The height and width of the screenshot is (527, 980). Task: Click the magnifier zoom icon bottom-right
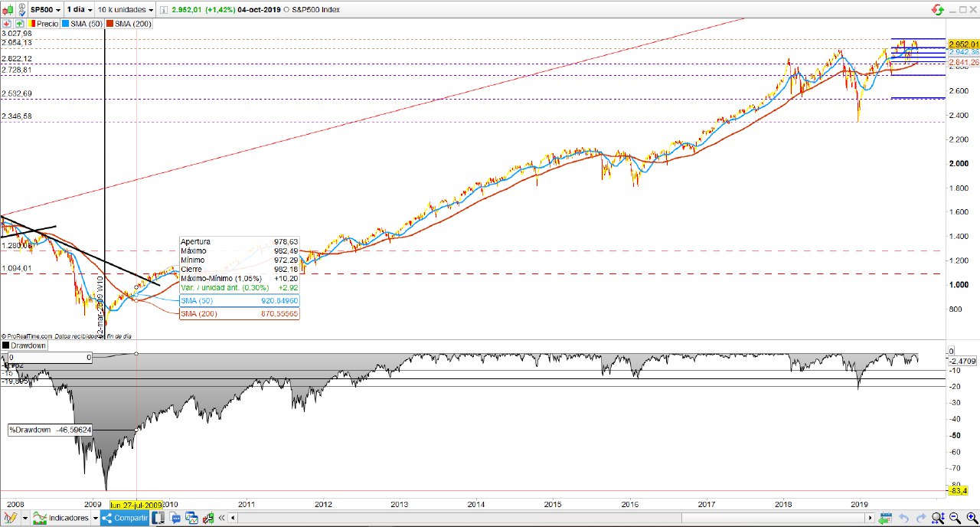click(x=939, y=518)
